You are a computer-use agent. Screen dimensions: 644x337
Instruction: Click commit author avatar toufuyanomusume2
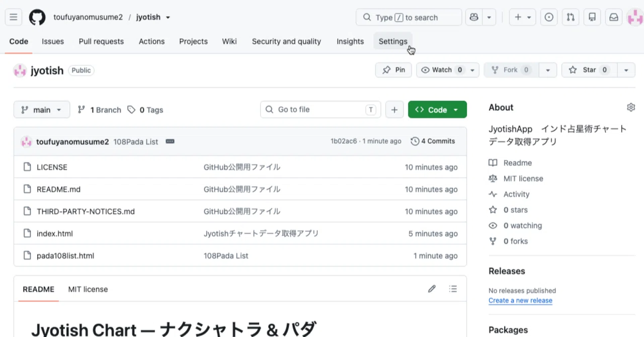click(x=27, y=141)
